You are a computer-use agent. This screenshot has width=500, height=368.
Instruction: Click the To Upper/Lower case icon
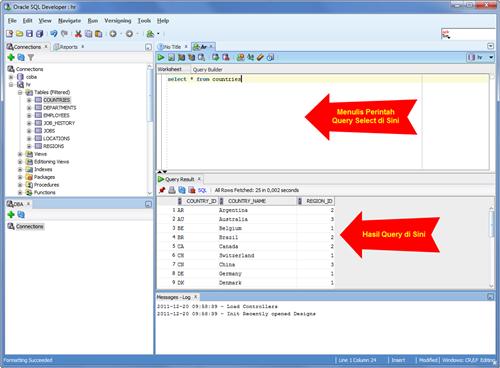click(250, 57)
